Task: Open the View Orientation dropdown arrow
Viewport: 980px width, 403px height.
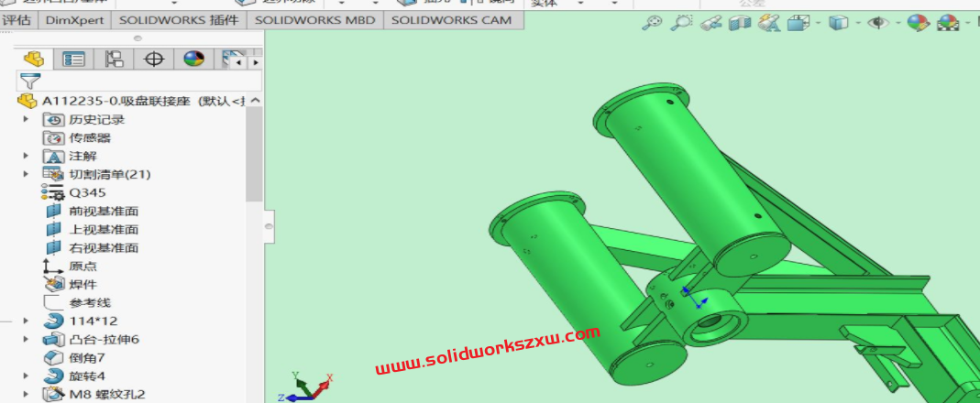Action: click(x=818, y=24)
